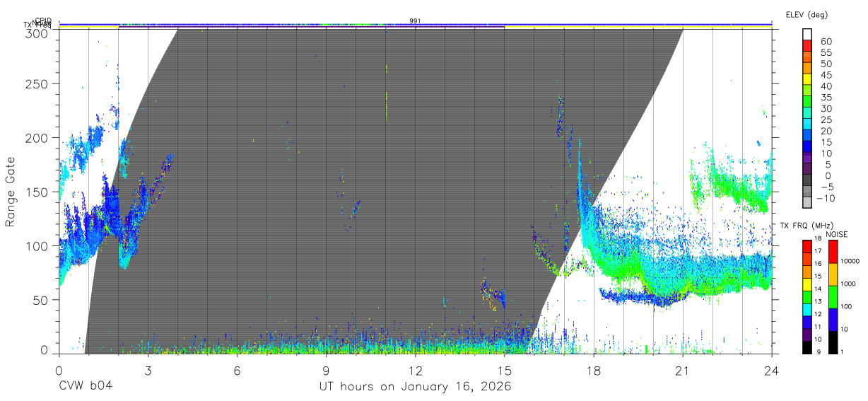The image size is (868, 401).
Task: Pick the yellow elevation swatch above 40
Action: (x=807, y=80)
